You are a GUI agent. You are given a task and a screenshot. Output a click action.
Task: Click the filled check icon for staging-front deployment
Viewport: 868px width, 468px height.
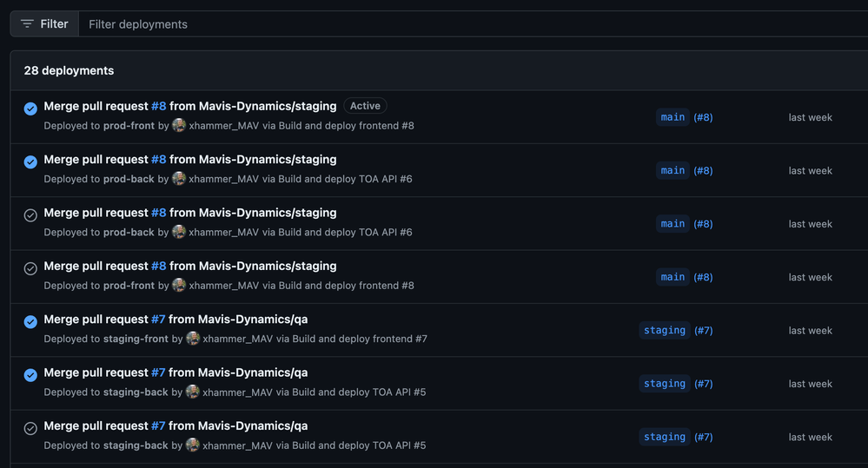coord(30,321)
